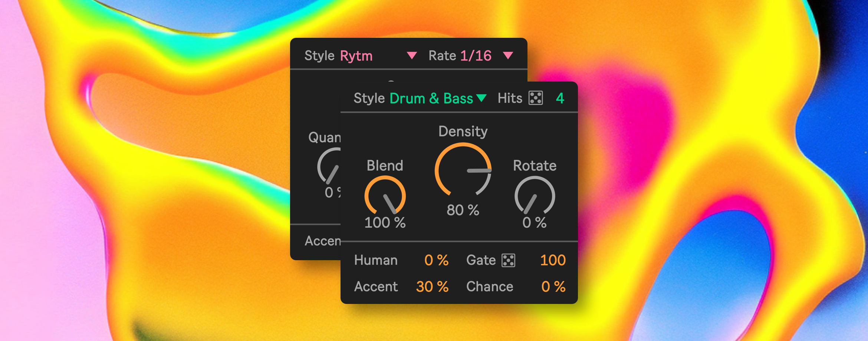Select the Hits value 4
868x341 pixels.
[560, 98]
